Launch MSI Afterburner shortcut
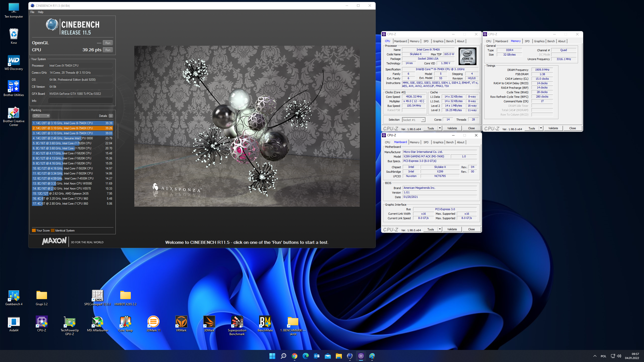Viewport: 644px width, 362px height. 98,324
